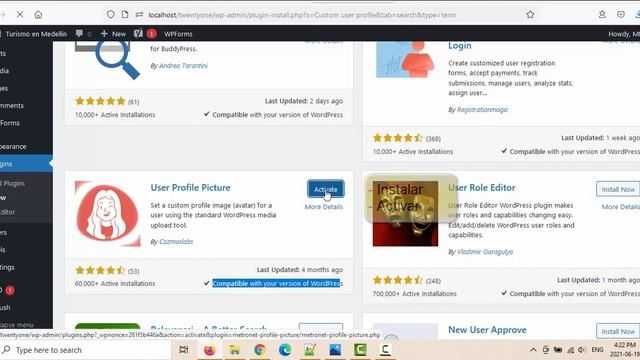This screenshot has height=360, width=640.
Task: Open the tracking protection shield icon
Action: point(111,15)
